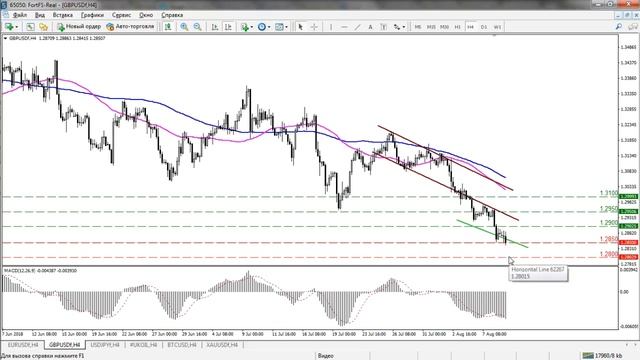The height and width of the screenshot is (360, 640).
Task: Click the Horizontal Line tooltip box
Action: click(538, 273)
